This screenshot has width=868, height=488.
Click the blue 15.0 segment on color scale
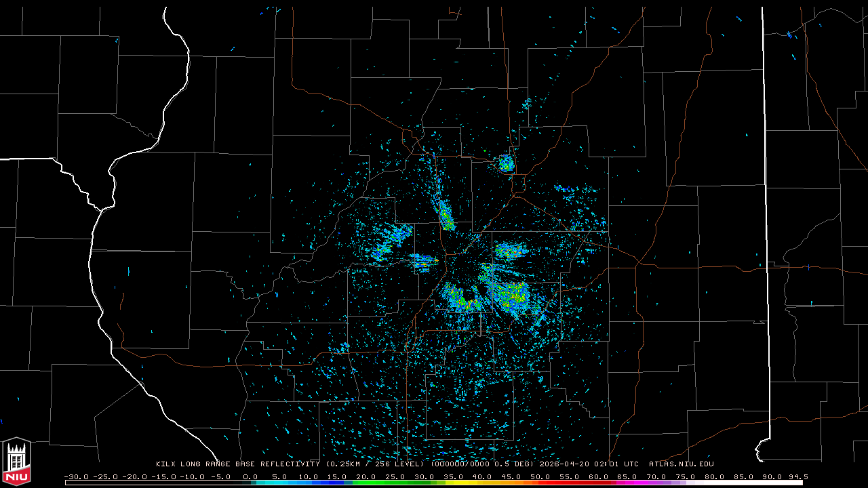pyautogui.click(x=338, y=483)
